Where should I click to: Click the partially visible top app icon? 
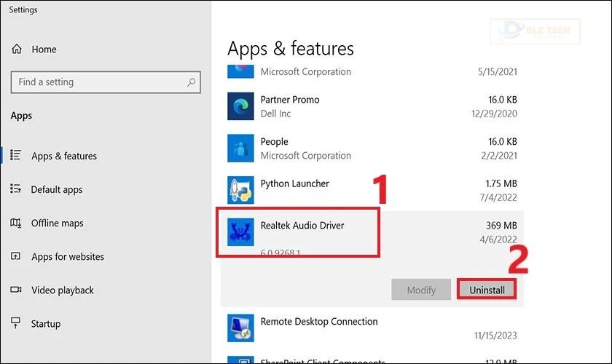click(x=240, y=71)
